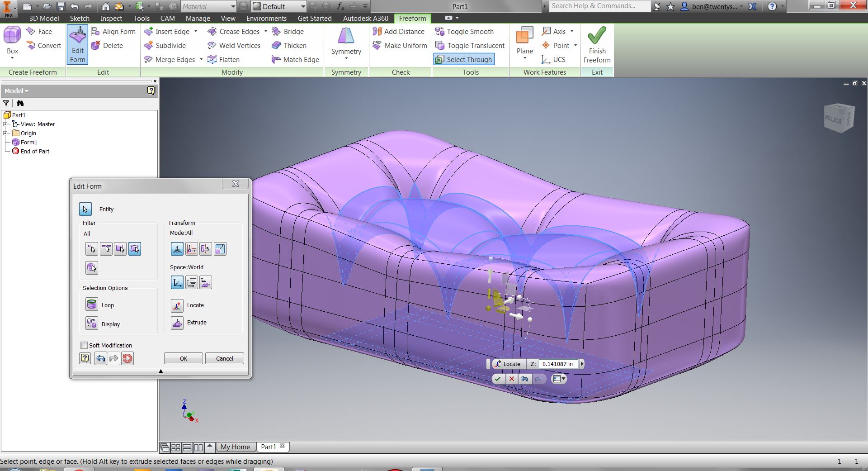Viewport: 868px width, 471px height.
Task: Click OK in the Edit Form dialog
Action: coord(183,358)
